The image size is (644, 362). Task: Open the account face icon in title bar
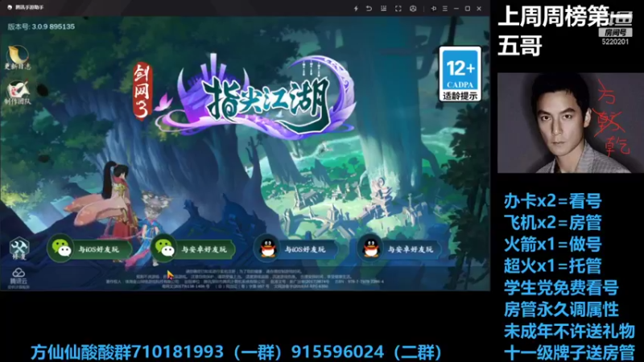[413, 8]
